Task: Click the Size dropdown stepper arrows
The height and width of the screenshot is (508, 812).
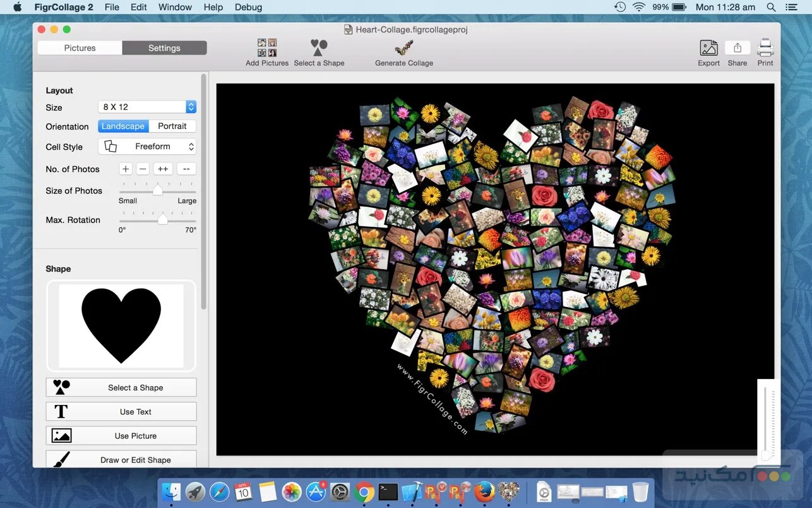Action: (x=191, y=107)
